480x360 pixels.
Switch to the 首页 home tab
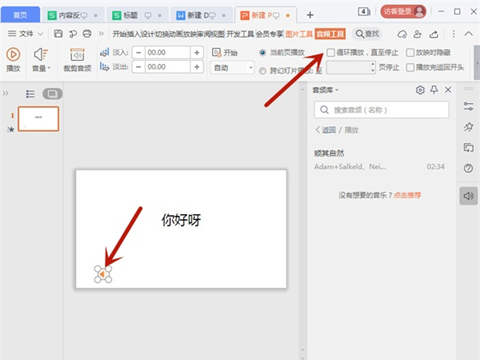[x=20, y=15]
